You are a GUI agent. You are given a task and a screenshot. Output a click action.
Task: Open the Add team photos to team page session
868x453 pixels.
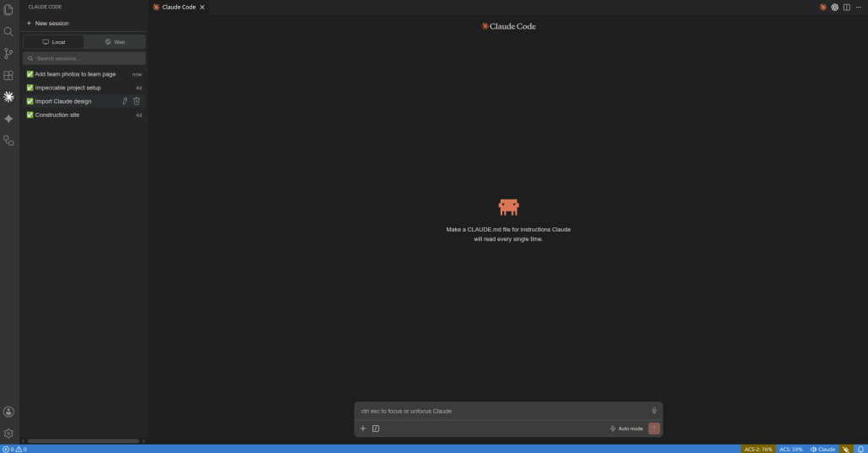(x=84, y=74)
